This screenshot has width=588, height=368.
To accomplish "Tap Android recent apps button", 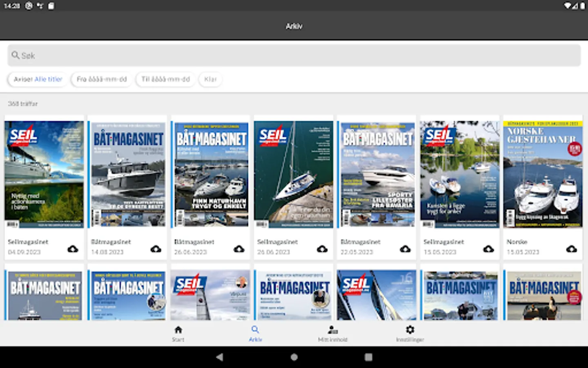I will [x=368, y=357].
